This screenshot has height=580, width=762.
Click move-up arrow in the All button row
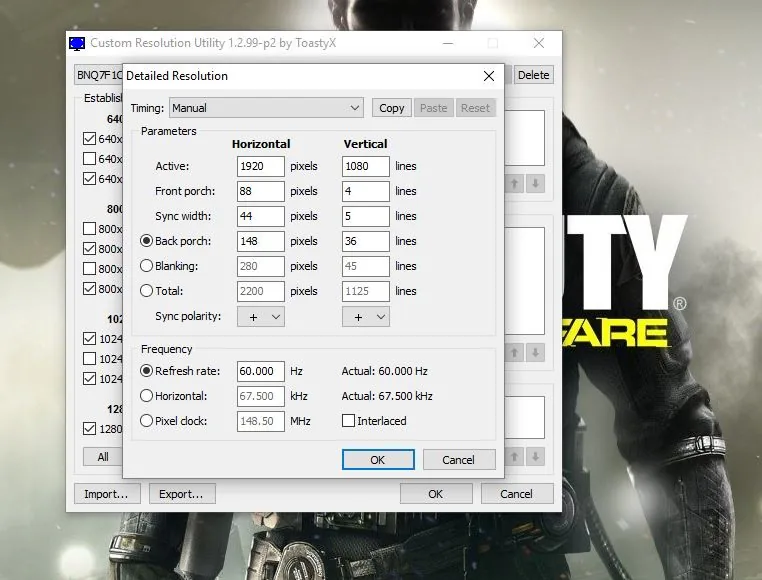[515, 457]
